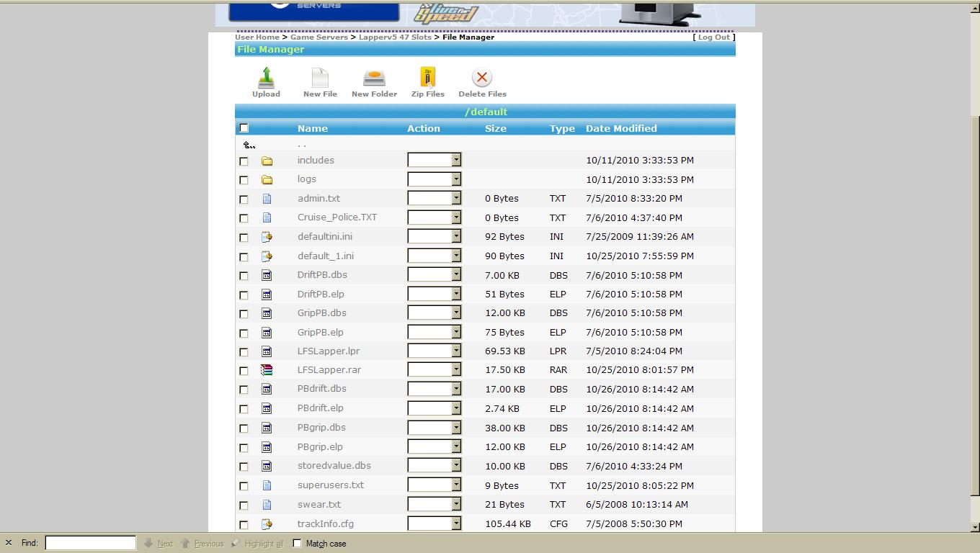Click the New Folder icon
Image resolution: width=980 pixels, height=553 pixels.
[374, 78]
